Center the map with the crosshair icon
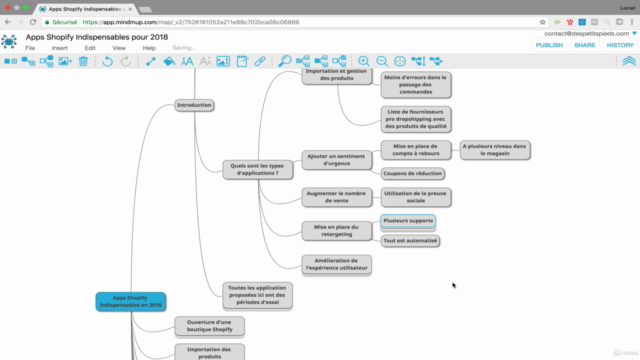The width and height of the screenshot is (640, 360). click(400, 61)
